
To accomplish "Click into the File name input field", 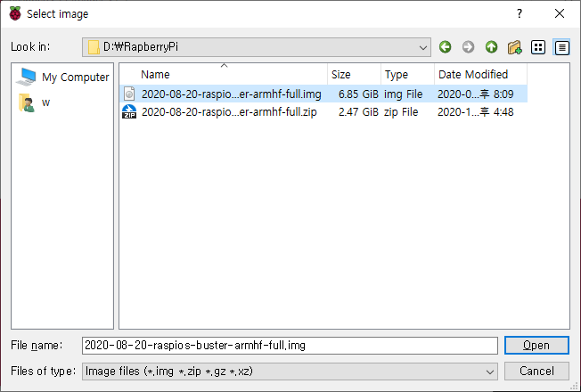I will click(290, 346).
